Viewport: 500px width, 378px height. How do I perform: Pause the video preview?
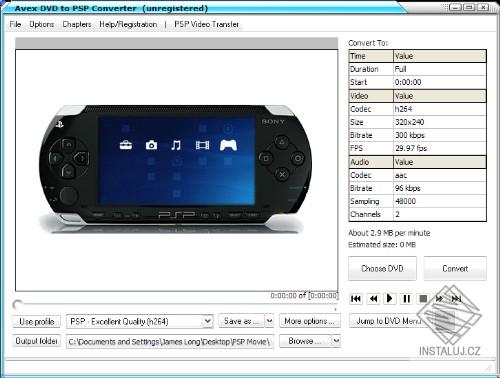pyautogui.click(x=407, y=298)
